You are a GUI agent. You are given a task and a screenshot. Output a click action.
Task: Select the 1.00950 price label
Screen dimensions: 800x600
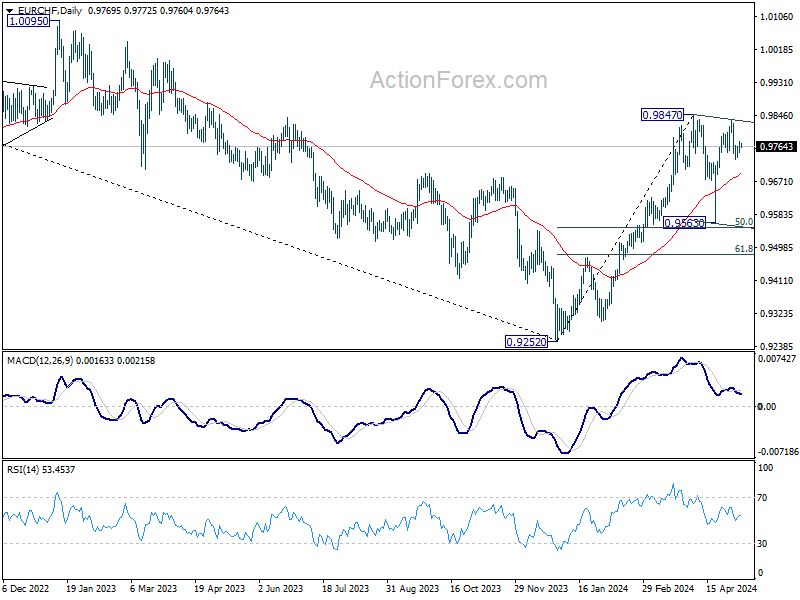coord(29,21)
